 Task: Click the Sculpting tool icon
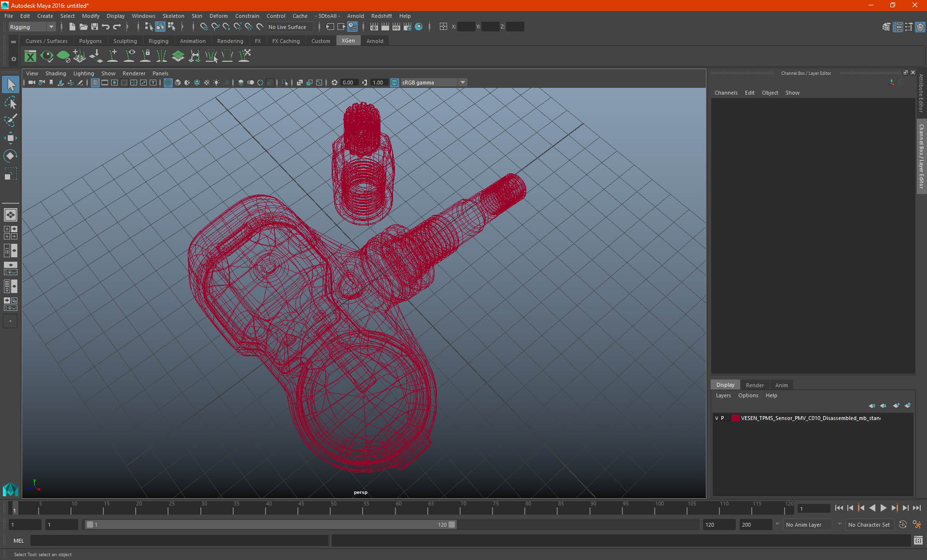coord(124,41)
